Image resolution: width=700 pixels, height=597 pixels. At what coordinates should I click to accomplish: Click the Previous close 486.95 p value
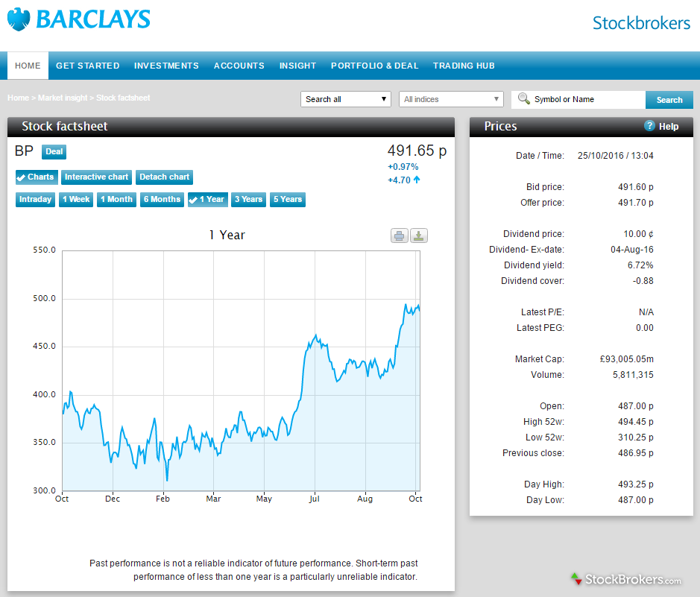pyautogui.click(x=636, y=453)
